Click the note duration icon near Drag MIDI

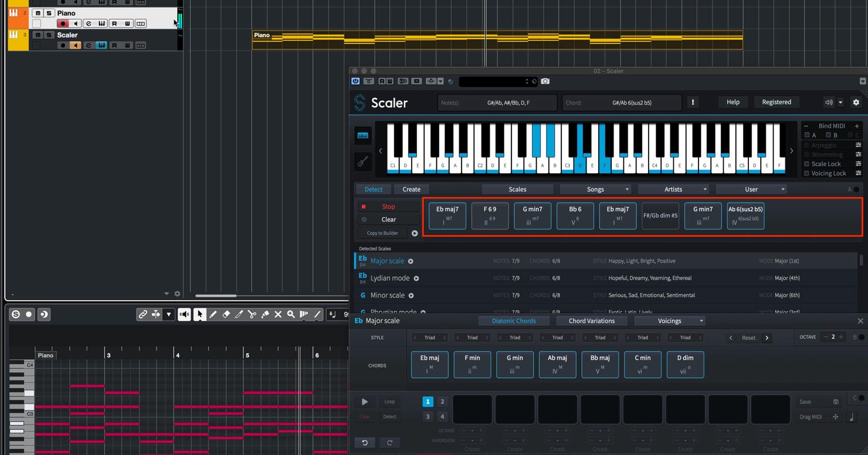coord(852,417)
